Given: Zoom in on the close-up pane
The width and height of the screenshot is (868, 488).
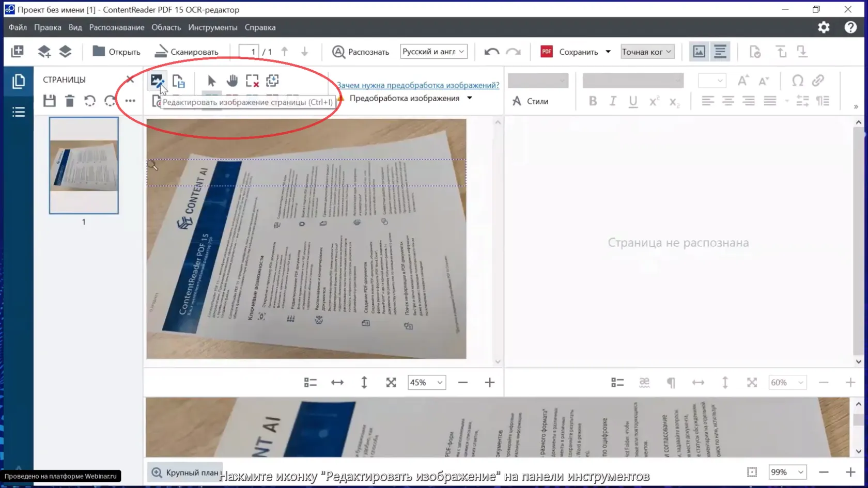Looking at the screenshot, I should click(x=850, y=472).
